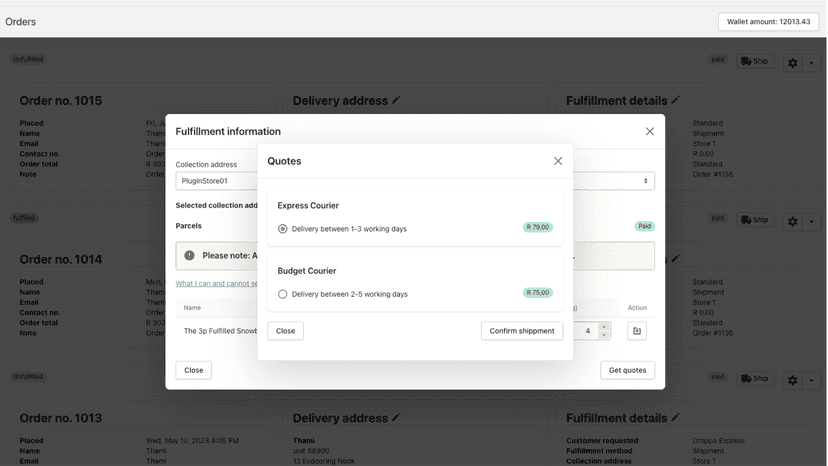The height and width of the screenshot is (466, 828).
Task: Click the Wallet amount button
Action: pos(768,22)
